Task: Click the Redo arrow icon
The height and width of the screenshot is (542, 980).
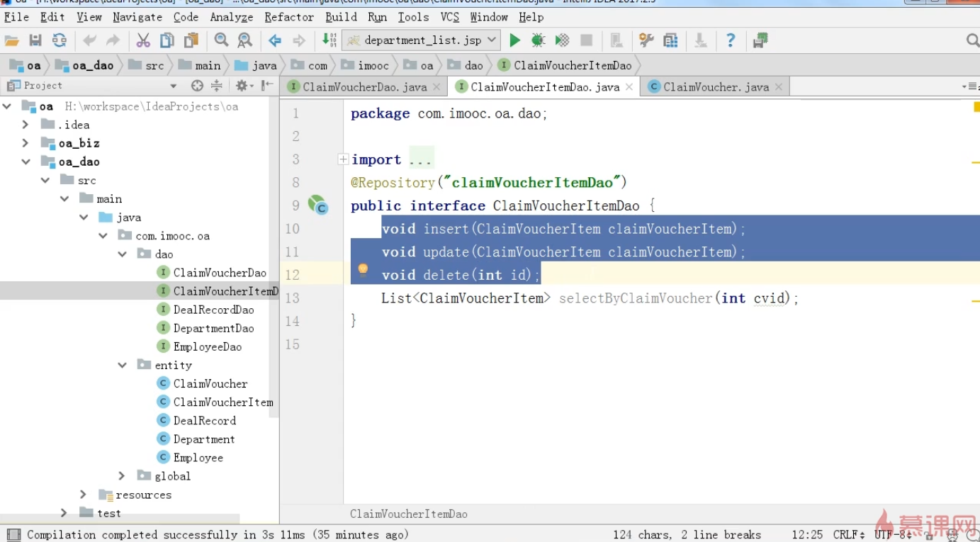Action: tap(113, 40)
